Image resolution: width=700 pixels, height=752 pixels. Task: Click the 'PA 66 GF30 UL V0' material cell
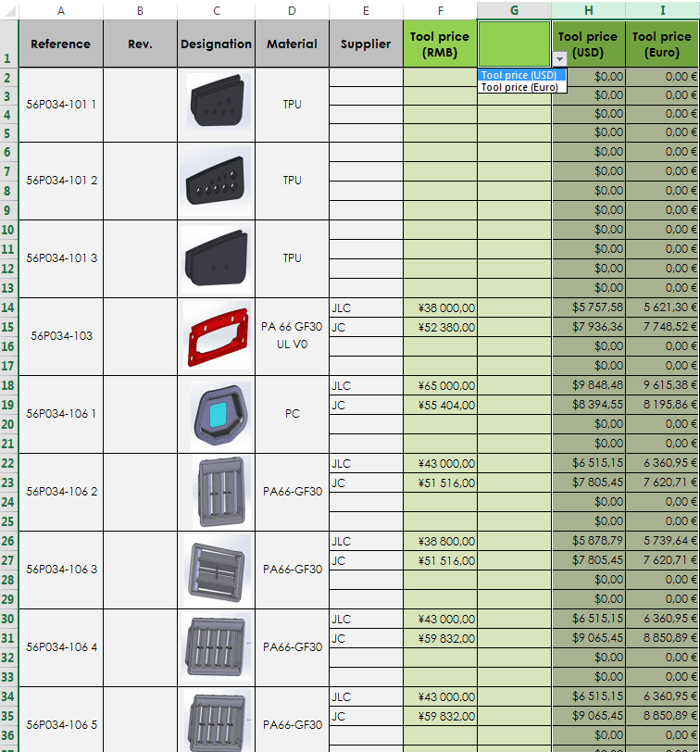click(292, 335)
